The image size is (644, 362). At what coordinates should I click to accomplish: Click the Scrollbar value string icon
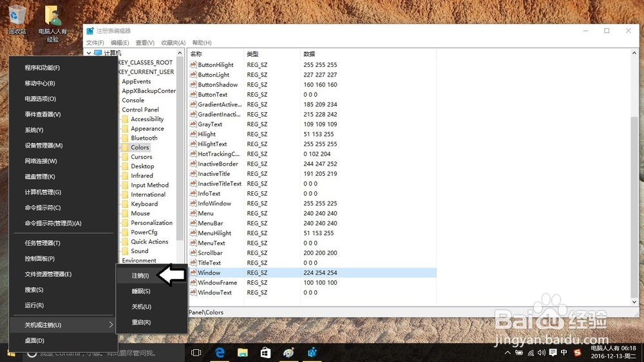point(193,252)
